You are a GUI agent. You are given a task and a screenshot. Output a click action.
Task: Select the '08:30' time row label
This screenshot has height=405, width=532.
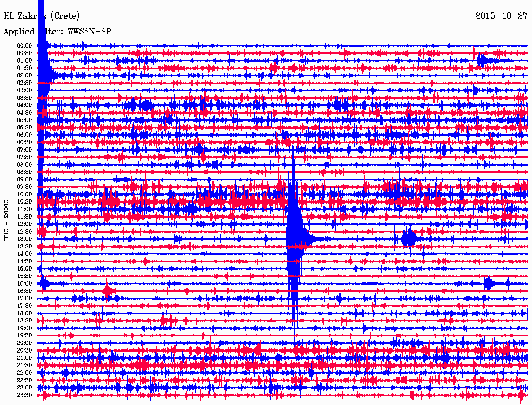[24, 172]
